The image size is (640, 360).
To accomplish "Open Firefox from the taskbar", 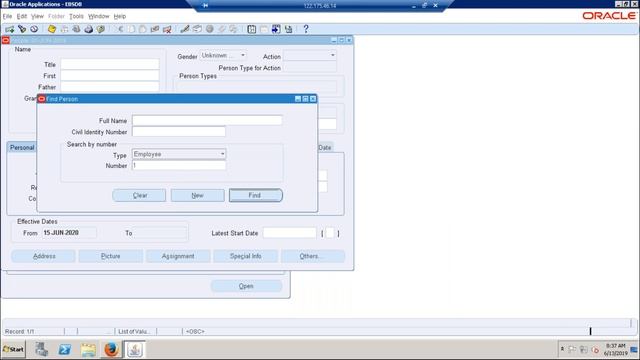I will pos(111,349).
